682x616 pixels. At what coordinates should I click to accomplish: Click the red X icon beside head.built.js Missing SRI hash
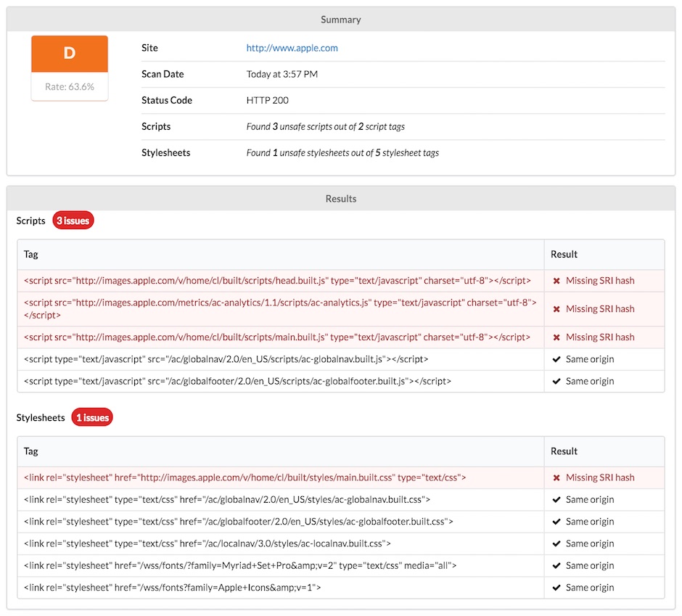pyautogui.click(x=557, y=281)
